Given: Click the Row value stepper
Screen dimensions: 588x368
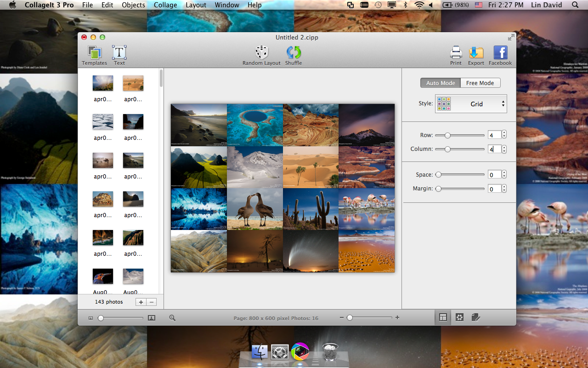Looking at the screenshot, I should 504,135.
